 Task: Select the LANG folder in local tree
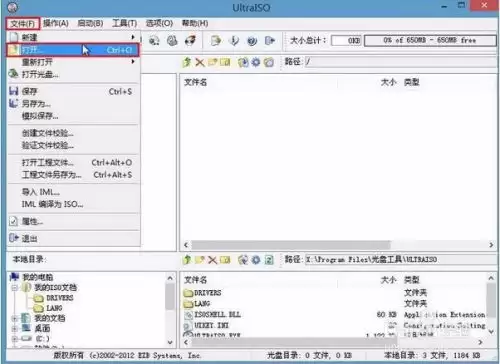coord(54,308)
